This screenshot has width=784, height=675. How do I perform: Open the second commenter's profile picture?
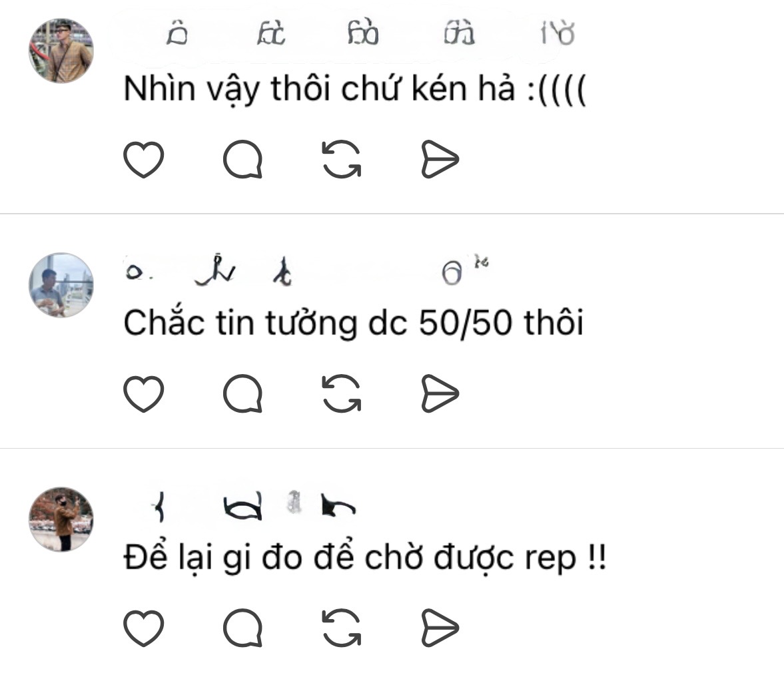(61, 285)
